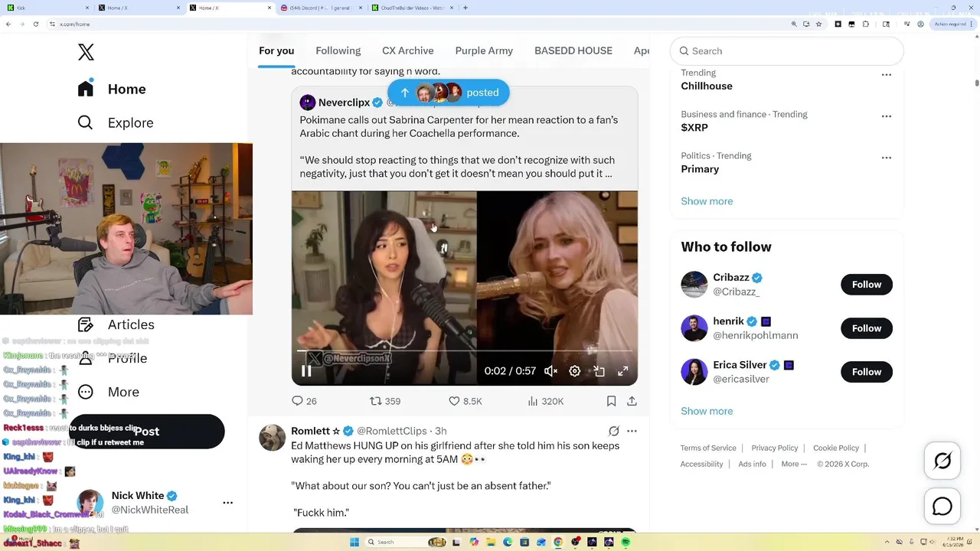Reload the page
The height and width of the screenshot is (551, 980).
[35, 24]
